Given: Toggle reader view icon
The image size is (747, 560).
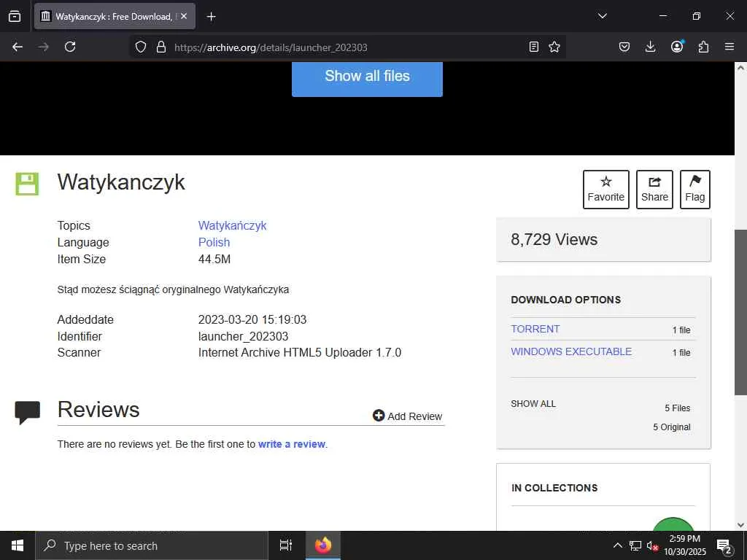Looking at the screenshot, I should pos(534,47).
